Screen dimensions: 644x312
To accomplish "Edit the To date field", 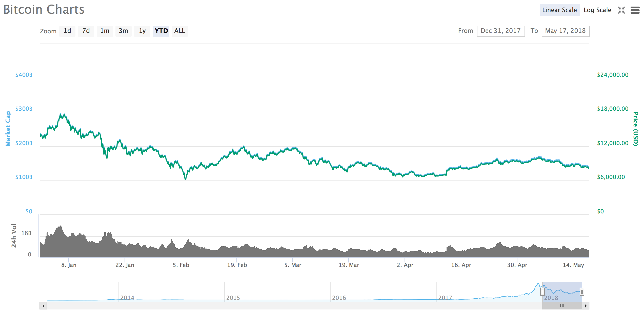I will point(566,31).
